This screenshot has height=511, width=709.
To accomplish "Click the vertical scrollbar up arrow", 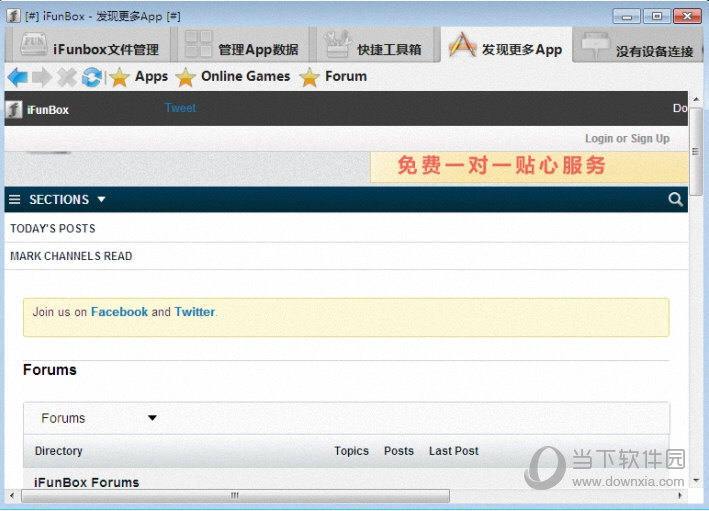I will tap(696, 99).
